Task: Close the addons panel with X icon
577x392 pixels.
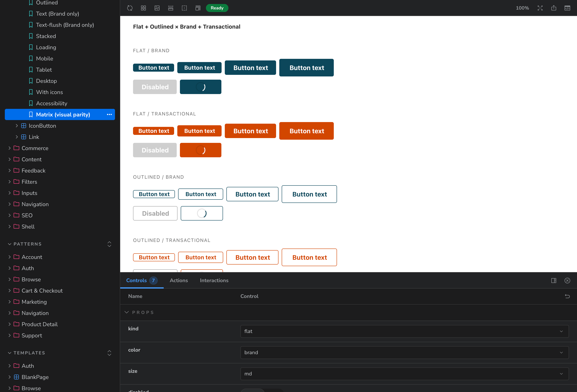Action: pyautogui.click(x=567, y=280)
